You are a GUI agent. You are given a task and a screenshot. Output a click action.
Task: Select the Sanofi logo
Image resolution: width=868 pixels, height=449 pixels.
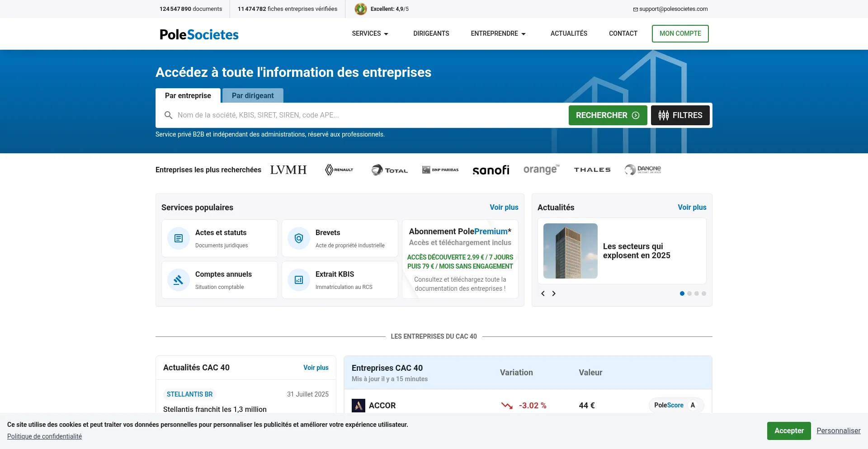click(491, 170)
